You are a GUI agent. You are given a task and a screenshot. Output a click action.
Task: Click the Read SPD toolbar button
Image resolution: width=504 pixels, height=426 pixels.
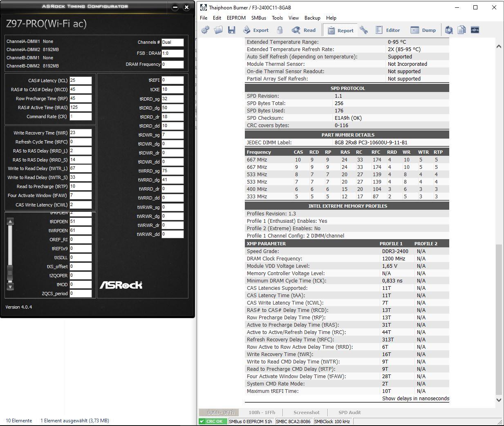coord(304,30)
